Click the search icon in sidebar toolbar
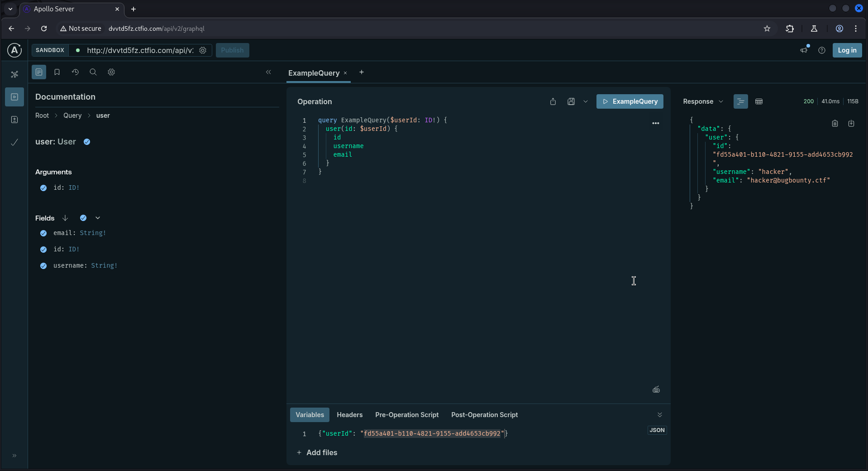 click(93, 72)
